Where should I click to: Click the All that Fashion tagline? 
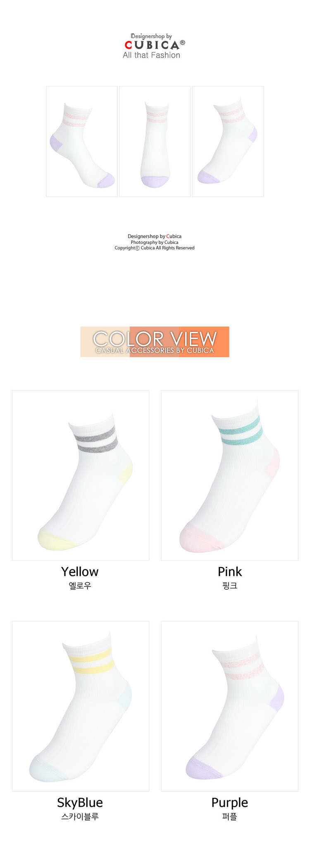click(x=151, y=55)
